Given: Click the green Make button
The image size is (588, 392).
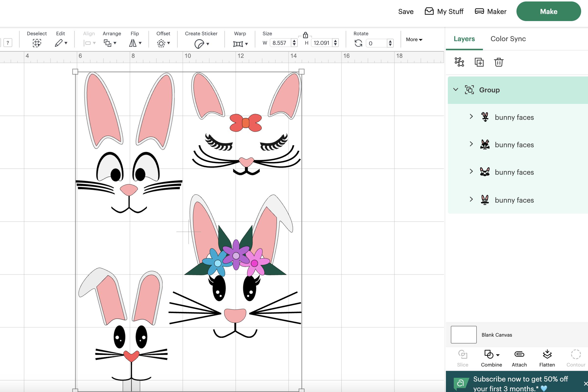Looking at the screenshot, I should pos(549,11).
